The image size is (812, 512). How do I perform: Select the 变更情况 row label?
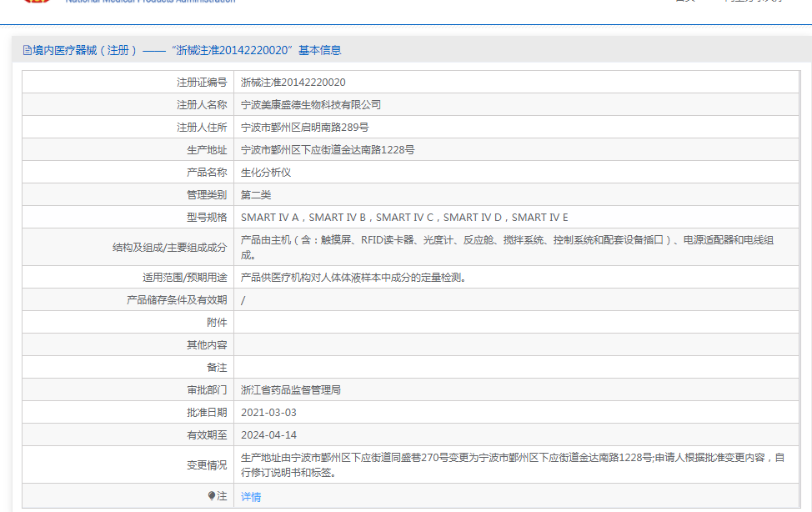click(207, 465)
